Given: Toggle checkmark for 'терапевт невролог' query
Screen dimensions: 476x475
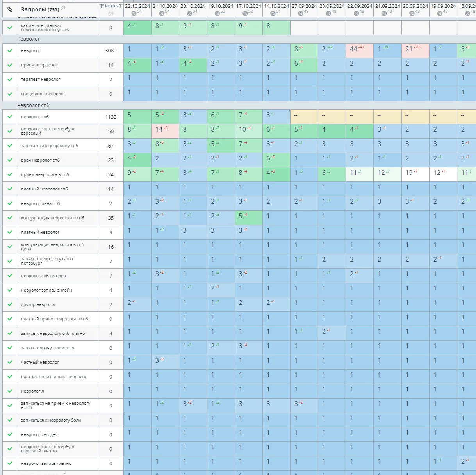Looking at the screenshot, I should tap(10, 79).
